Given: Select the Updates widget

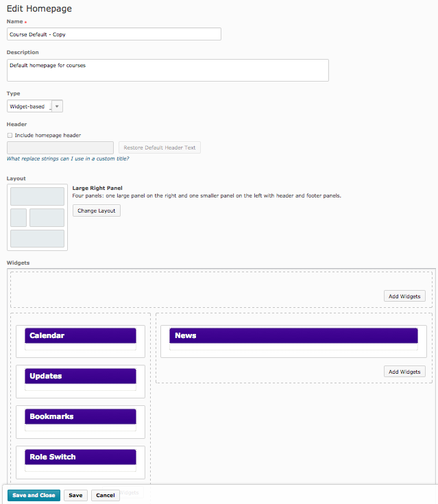Looking at the screenshot, I should 80,376.
